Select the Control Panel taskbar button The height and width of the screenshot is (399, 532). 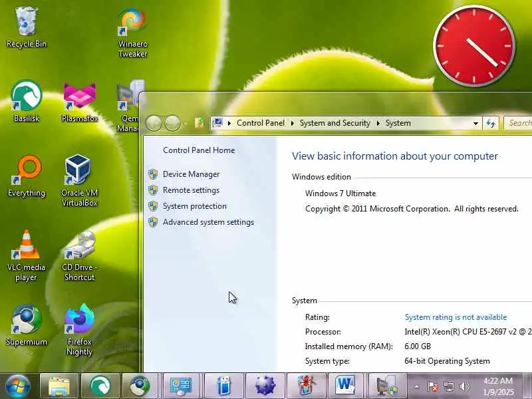point(181,386)
